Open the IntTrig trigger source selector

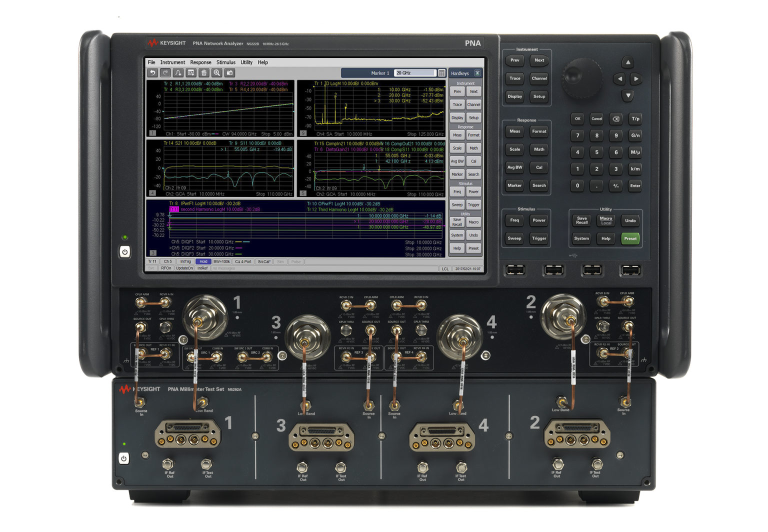click(185, 261)
